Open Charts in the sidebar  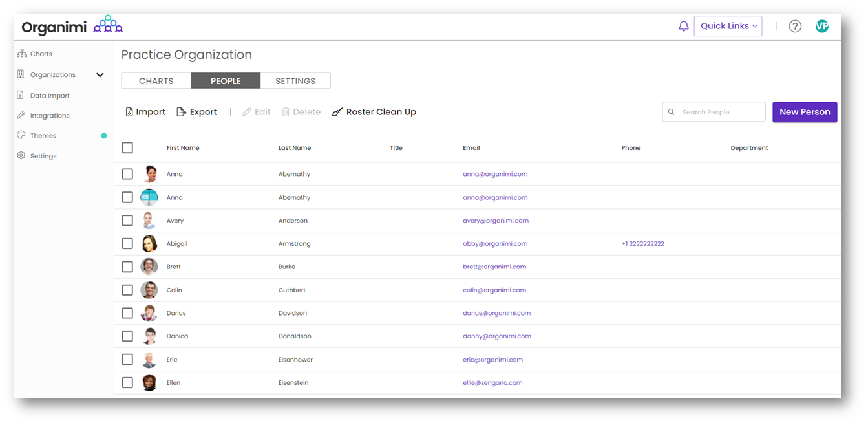tap(41, 54)
